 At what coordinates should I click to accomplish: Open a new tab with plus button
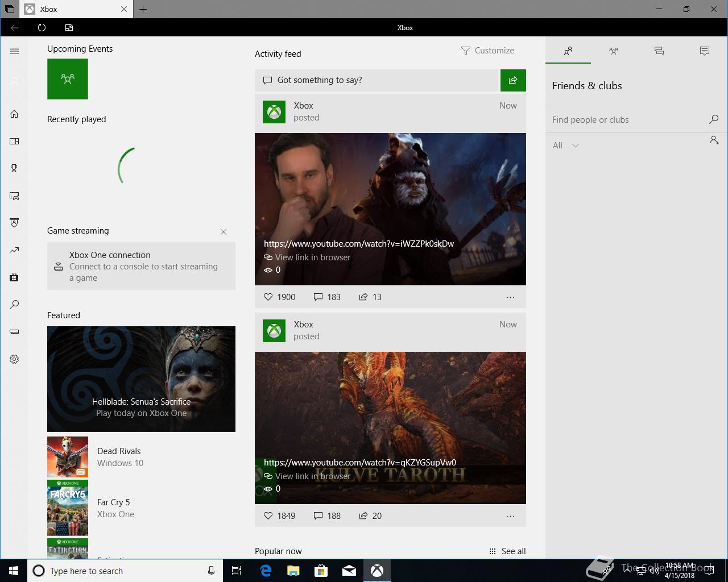pos(143,9)
